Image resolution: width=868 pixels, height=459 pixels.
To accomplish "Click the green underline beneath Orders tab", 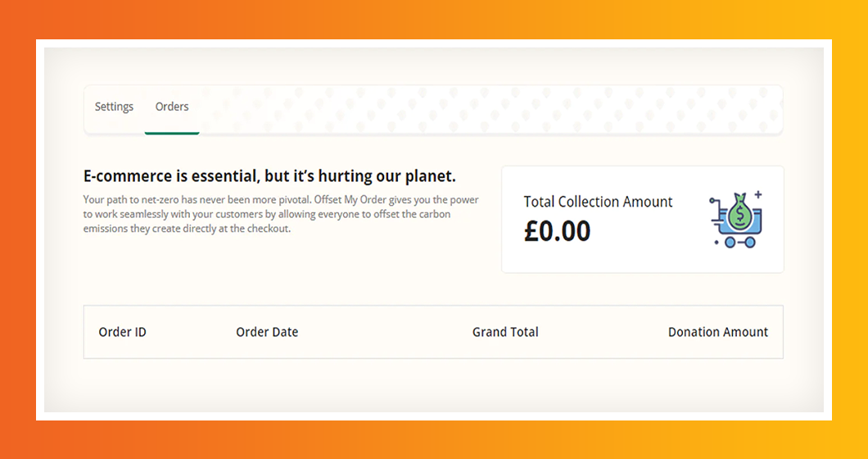I will [172, 132].
